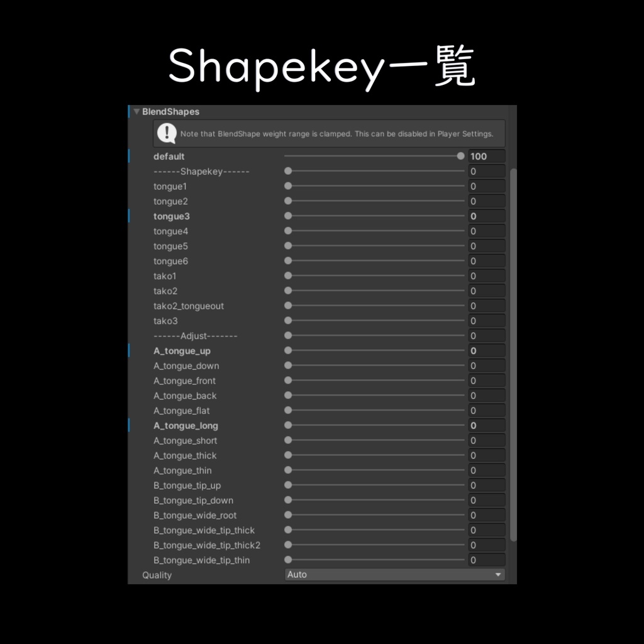This screenshot has height=644, width=644.
Task: Click the B_tongue_wide_tip_thick2 value field
Action: [x=487, y=545]
